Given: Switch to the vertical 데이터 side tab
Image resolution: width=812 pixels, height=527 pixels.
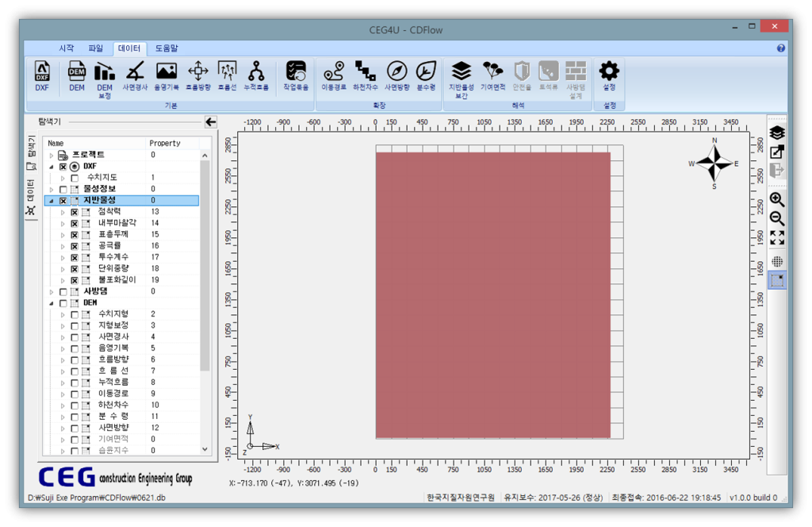Looking at the screenshot, I should point(31,197).
